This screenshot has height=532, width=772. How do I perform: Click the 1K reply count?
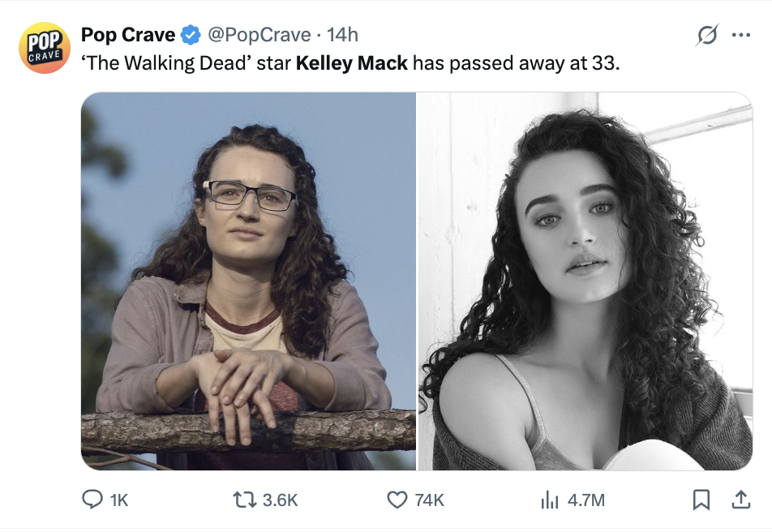pyautogui.click(x=118, y=500)
